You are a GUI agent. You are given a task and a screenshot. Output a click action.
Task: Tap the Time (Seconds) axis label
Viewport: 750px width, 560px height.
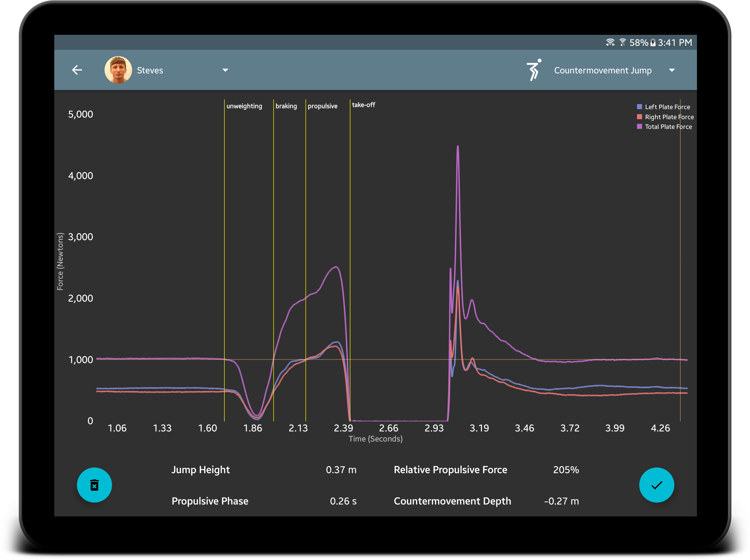click(x=375, y=439)
